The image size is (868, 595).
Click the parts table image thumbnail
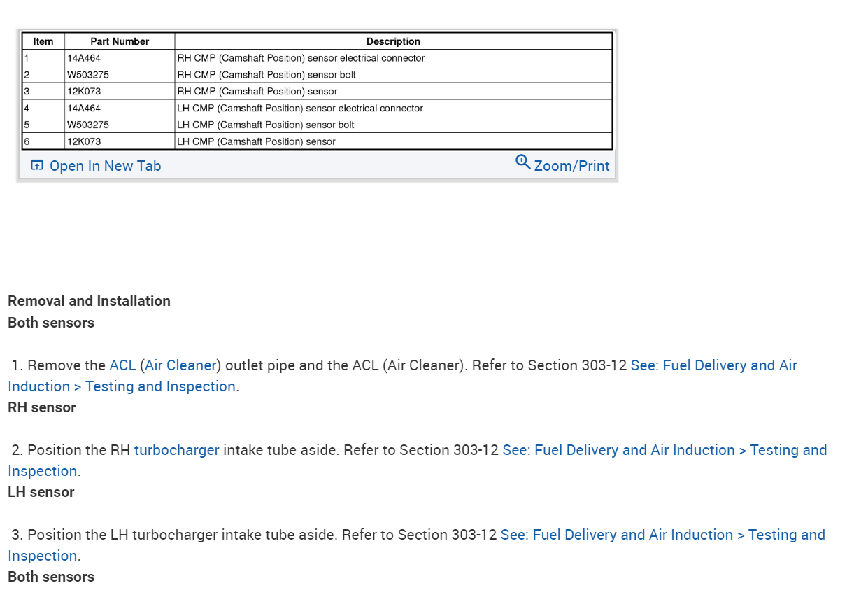(317, 91)
